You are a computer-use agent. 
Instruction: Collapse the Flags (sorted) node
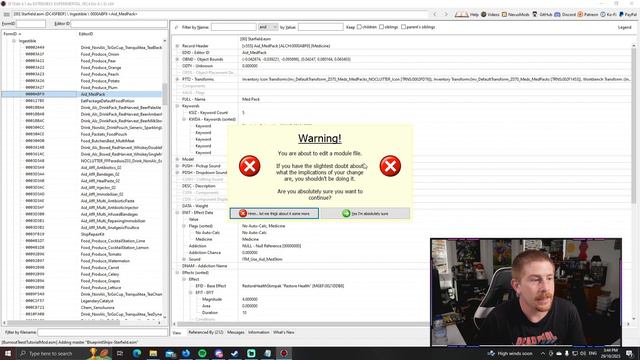184,226
